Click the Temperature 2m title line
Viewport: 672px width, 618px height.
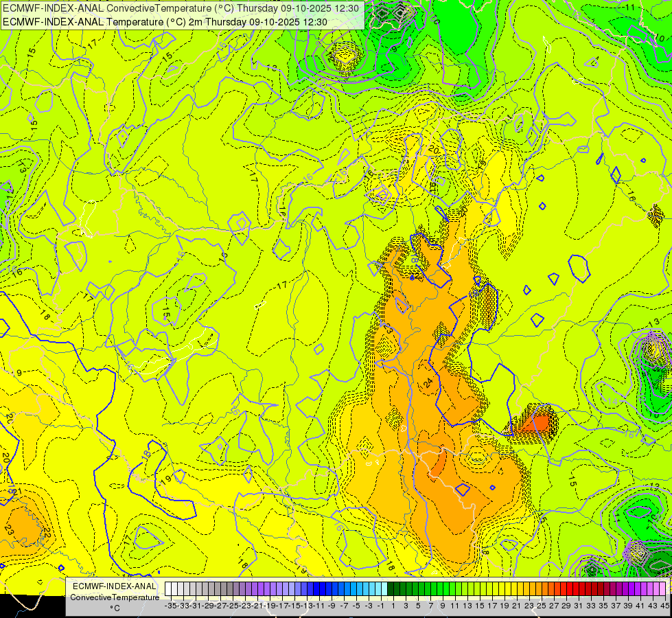pos(165,22)
